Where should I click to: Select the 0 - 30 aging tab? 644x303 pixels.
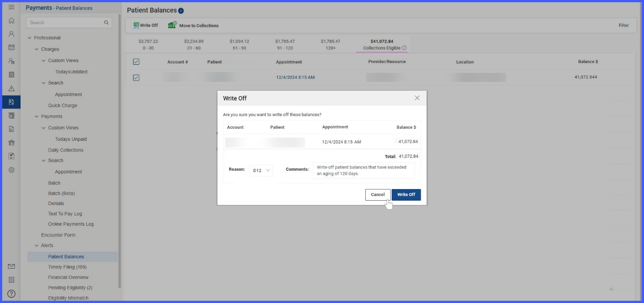pos(148,45)
